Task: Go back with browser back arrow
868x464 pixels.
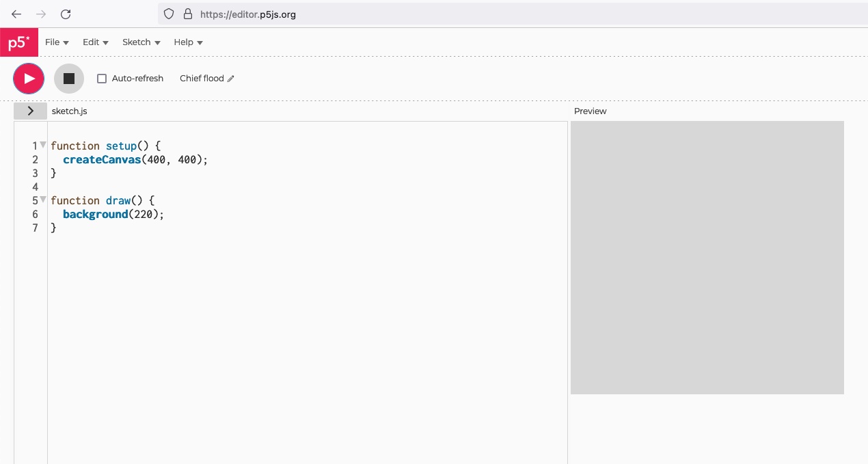Action: 16,14
